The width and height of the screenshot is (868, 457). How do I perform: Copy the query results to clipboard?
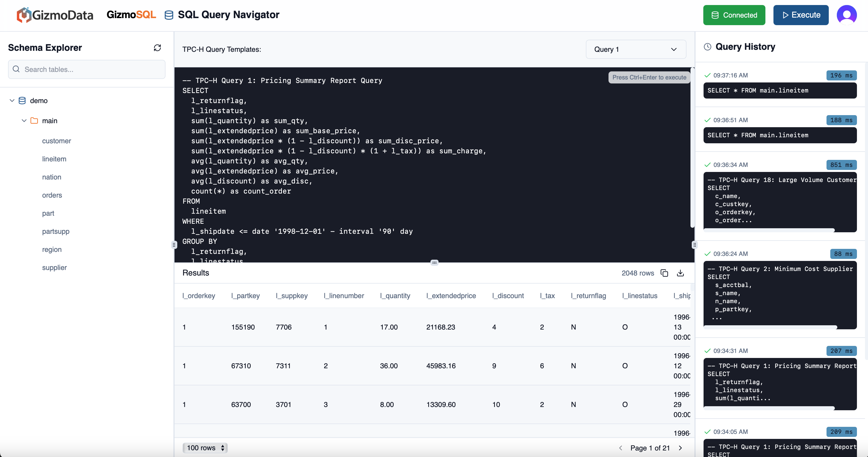[664, 273]
